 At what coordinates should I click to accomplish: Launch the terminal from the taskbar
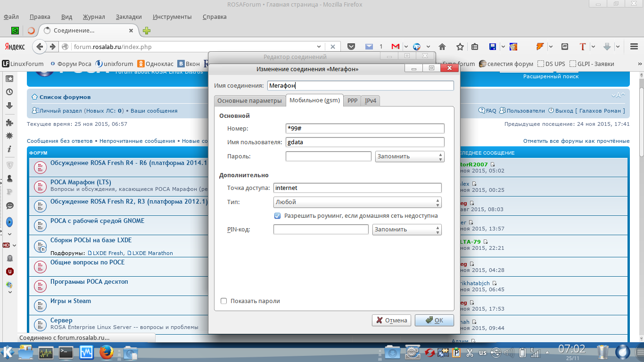click(66, 352)
